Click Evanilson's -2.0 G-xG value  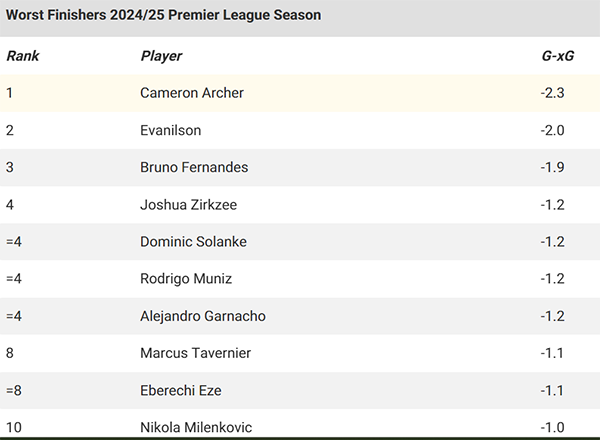[552, 130]
